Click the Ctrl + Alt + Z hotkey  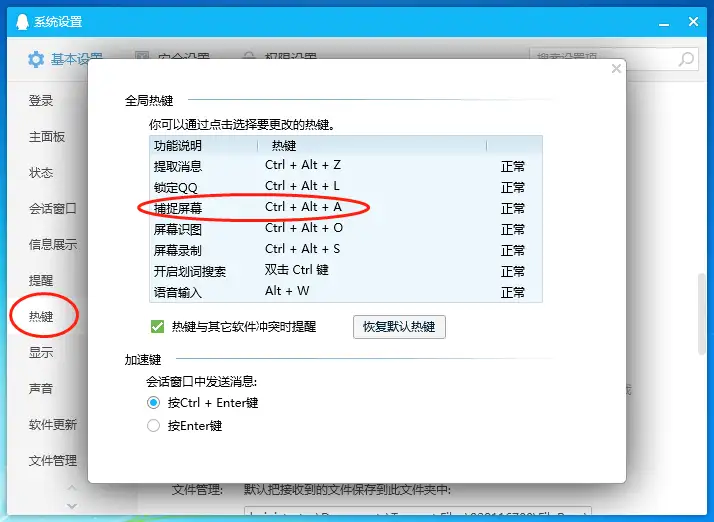pos(303,165)
